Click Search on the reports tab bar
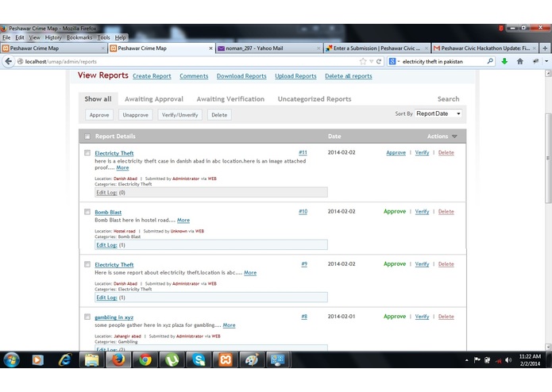Screen dimensions: 552x392 (x=448, y=99)
